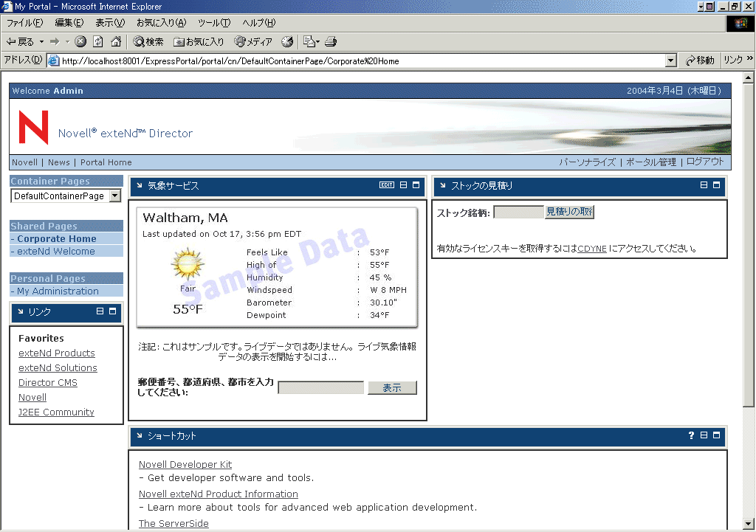Viewport: 756px width, 532px height.
Task: Open the Media (メディア) toolbar button
Action: point(253,42)
